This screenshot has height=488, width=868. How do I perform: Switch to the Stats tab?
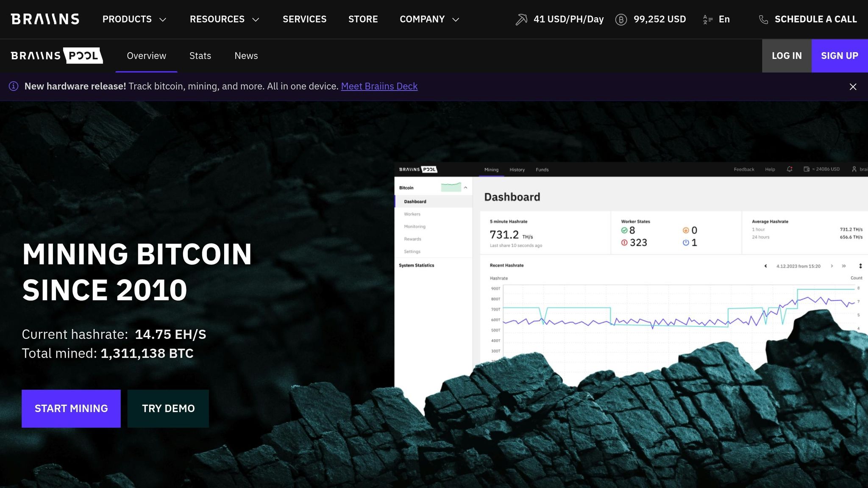[x=200, y=56]
